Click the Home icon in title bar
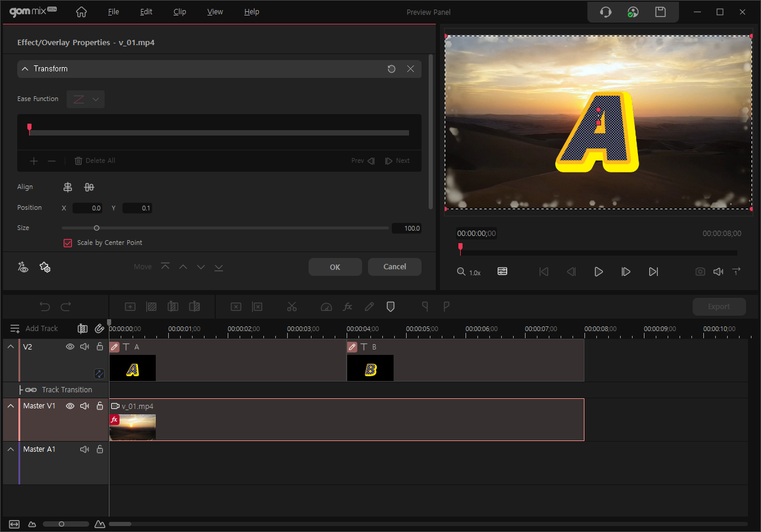The width and height of the screenshot is (761, 532). pos(81,12)
